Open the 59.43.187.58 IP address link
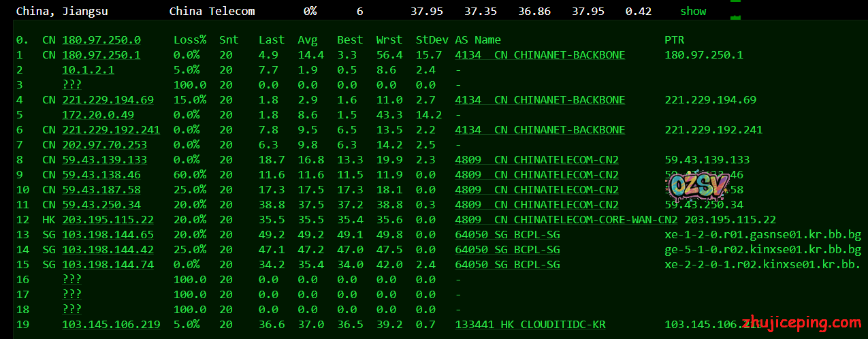The width and height of the screenshot is (868, 339). pos(101,190)
